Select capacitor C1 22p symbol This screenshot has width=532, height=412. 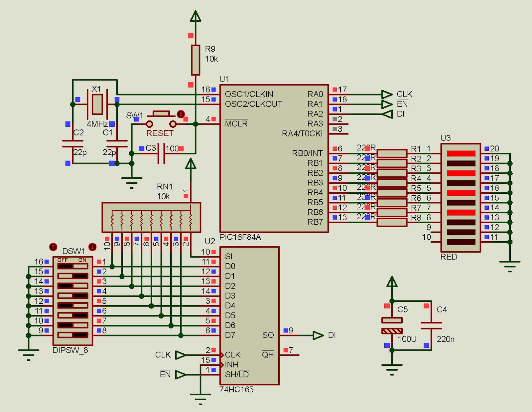coord(117,144)
